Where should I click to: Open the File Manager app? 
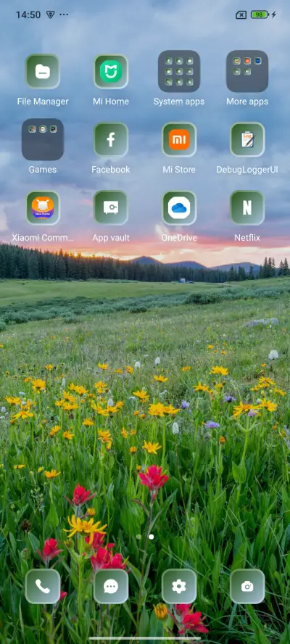click(x=43, y=72)
